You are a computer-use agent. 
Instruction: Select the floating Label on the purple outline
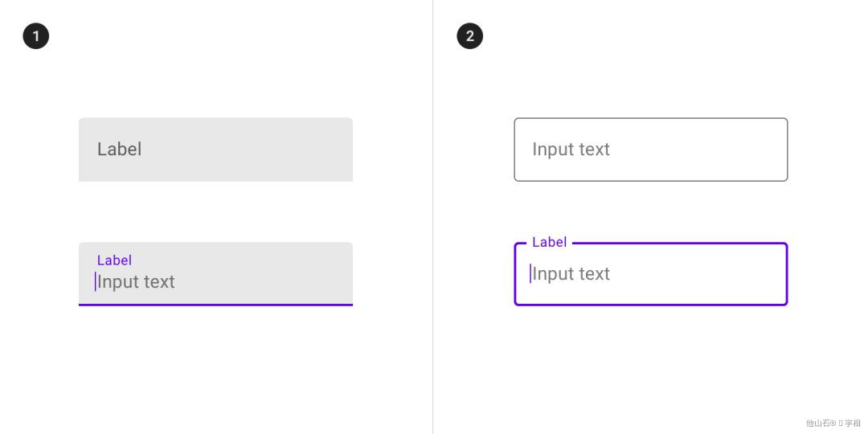[x=549, y=242]
